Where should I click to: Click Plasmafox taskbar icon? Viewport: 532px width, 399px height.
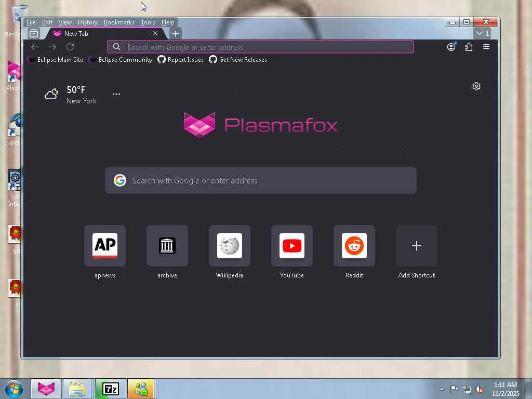46,389
